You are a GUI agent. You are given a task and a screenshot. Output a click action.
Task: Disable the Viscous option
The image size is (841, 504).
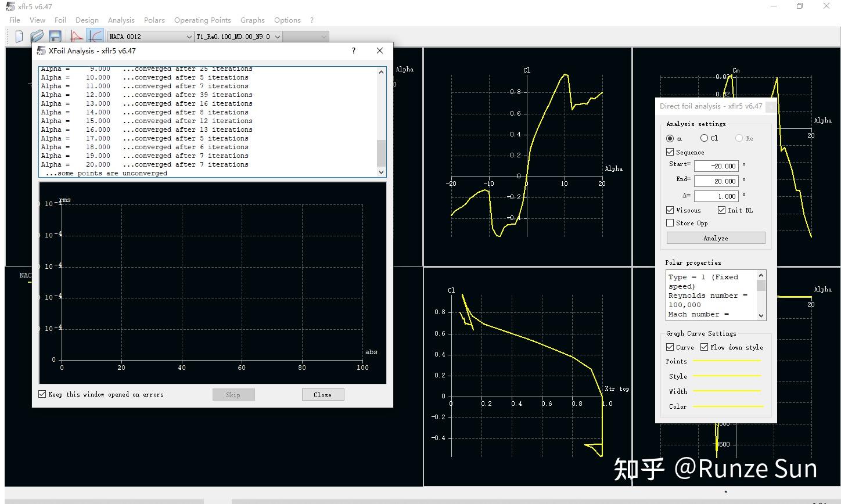click(670, 210)
